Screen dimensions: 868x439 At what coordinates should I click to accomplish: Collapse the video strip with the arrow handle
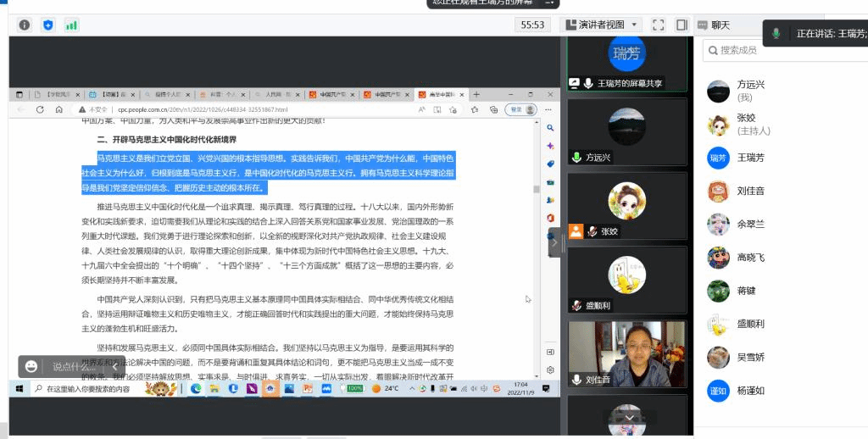click(x=555, y=242)
